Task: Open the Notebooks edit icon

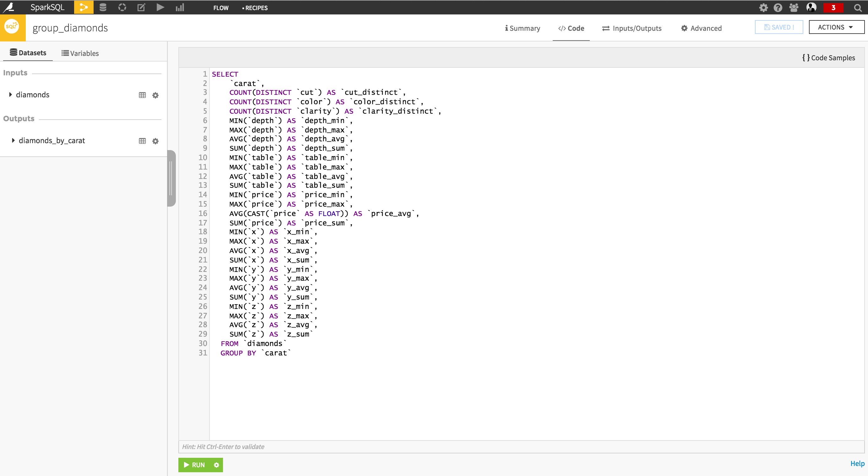Action: click(141, 8)
